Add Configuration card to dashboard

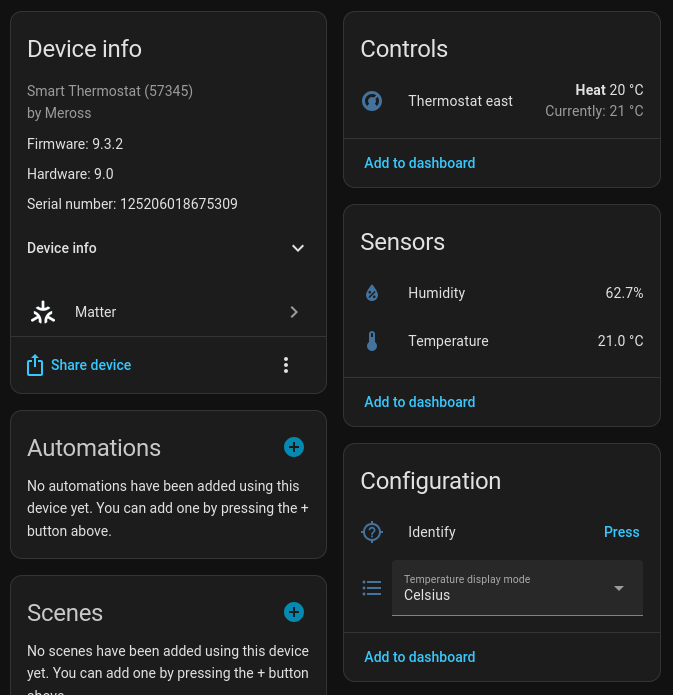[x=419, y=657]
